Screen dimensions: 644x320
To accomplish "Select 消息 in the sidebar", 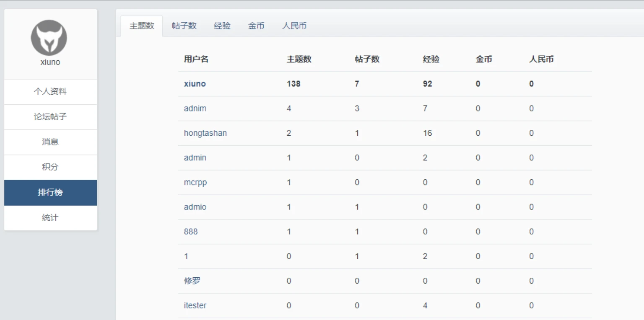I will [49, 142].
